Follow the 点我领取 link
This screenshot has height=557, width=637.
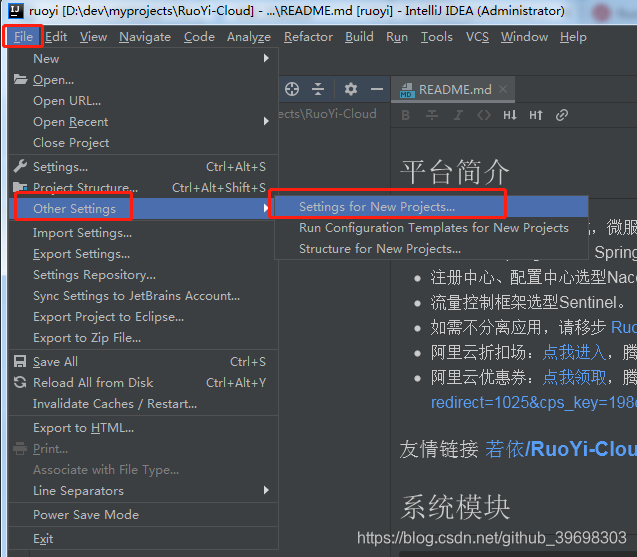pyautogui.click(x=574, y=377)
